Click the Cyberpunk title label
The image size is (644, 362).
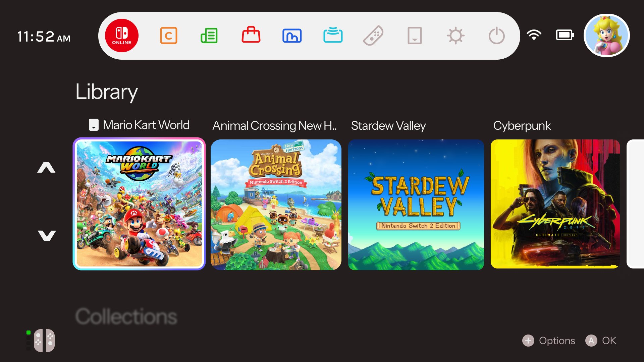(522, 126)
